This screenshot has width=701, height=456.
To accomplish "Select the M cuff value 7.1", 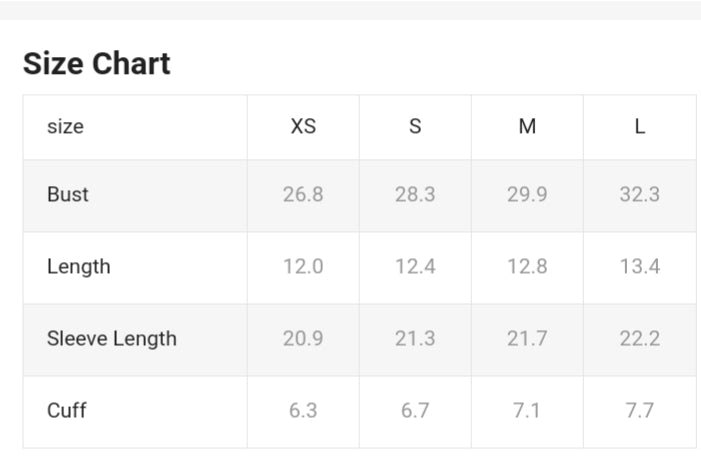I will [x=527, y=411].
